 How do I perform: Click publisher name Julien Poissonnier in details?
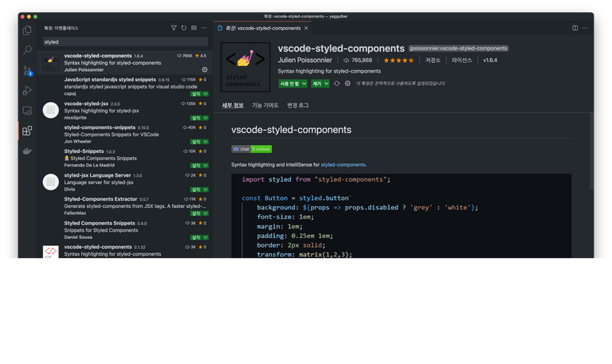tap(305, 61)
